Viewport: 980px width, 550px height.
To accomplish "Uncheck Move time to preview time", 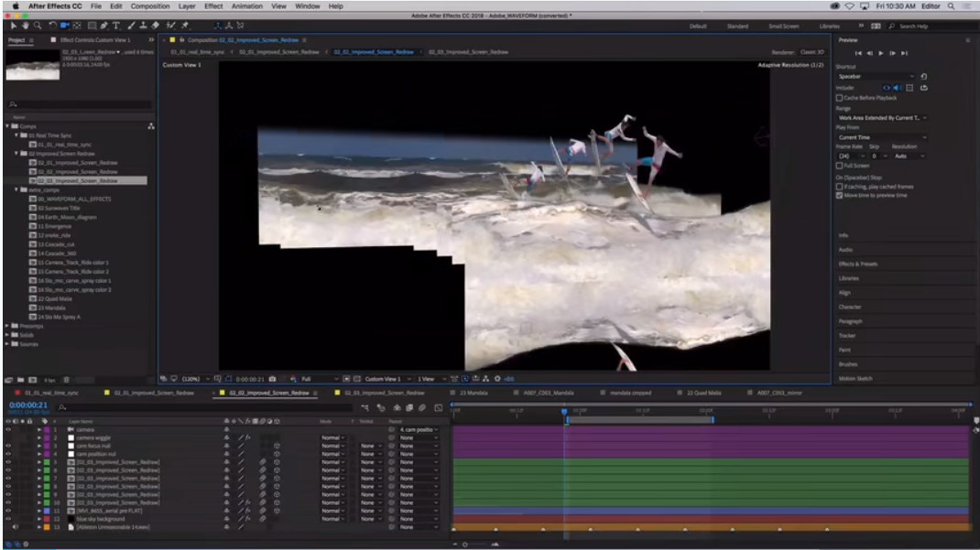I will click(839, 195).
